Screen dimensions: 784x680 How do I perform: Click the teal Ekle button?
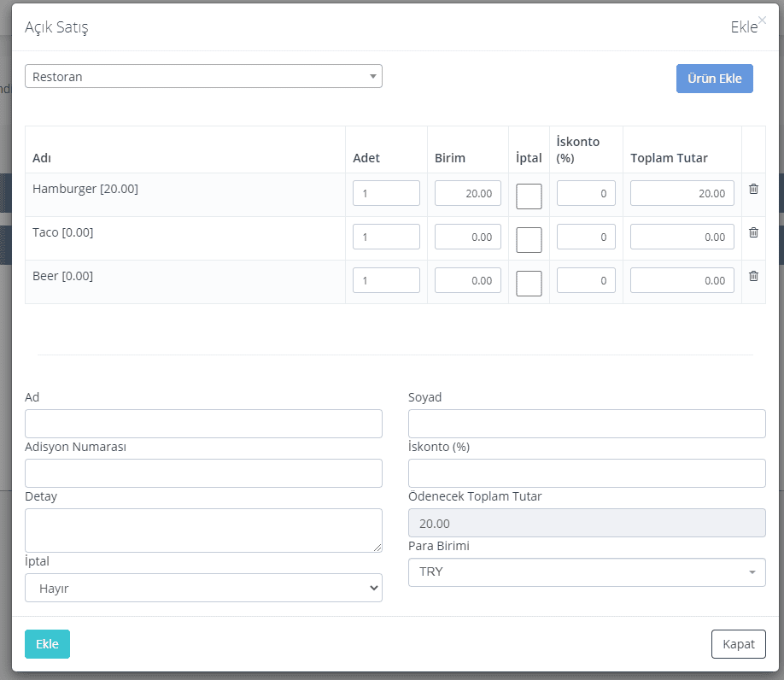pyautogui.click(x=48, y=644)
